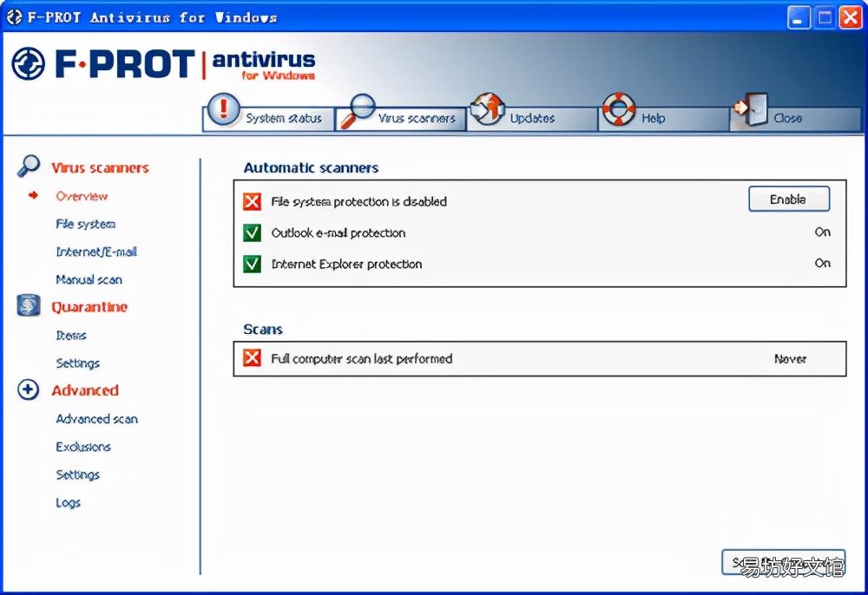Open the Manual scan page
The image size is (868, 595).
pos(89,280)
